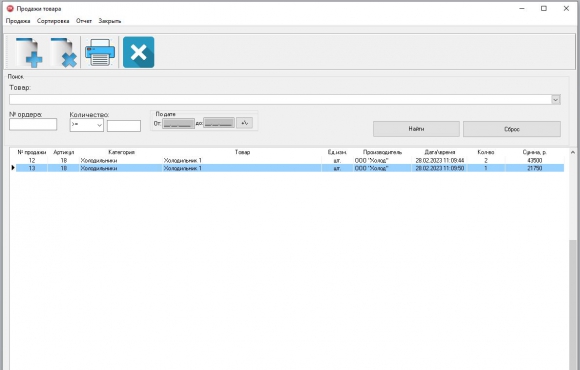Click the add new sale document icon
This screenshot has width=580, height=370.
tap(29, 52)
